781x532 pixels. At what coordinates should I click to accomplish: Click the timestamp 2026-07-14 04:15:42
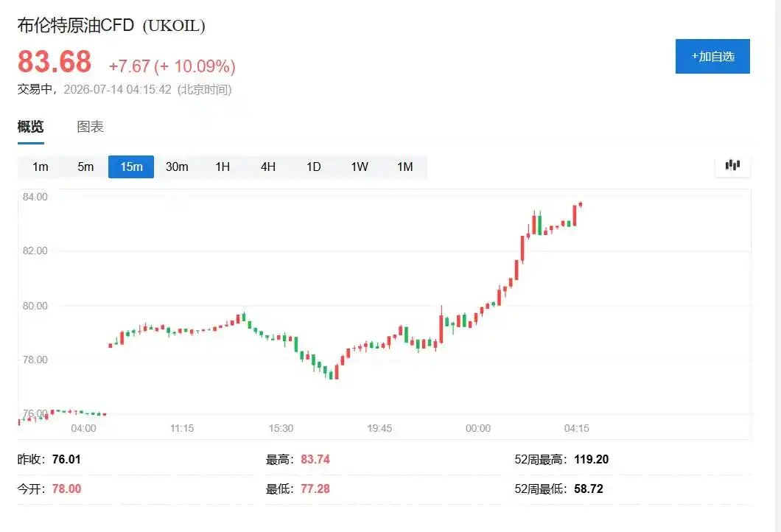click(118, 90)
